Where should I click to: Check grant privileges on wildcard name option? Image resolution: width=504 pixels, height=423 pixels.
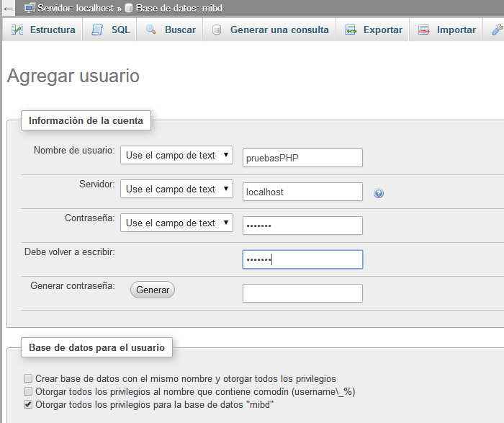coord(28,391)
